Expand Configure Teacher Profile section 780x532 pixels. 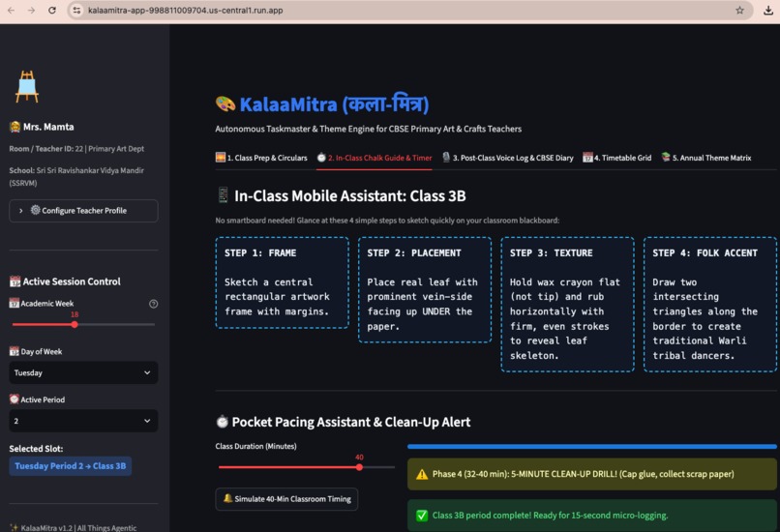tap(83, 211)
